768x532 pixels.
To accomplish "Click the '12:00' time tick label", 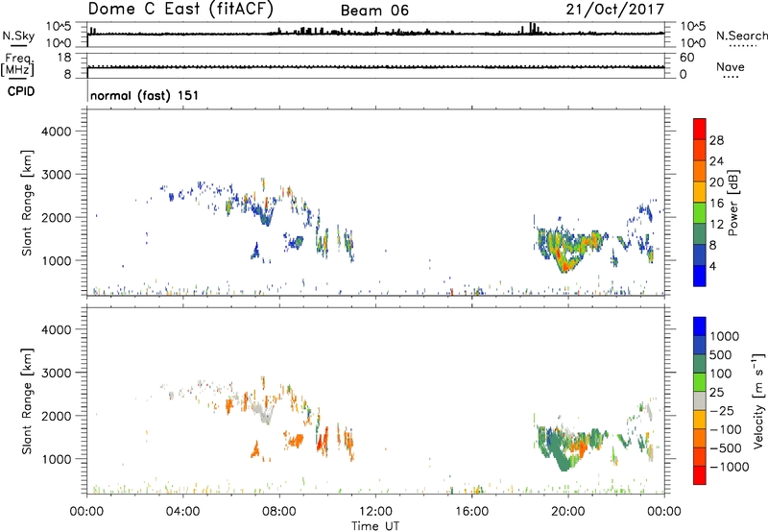I will 375,512.
